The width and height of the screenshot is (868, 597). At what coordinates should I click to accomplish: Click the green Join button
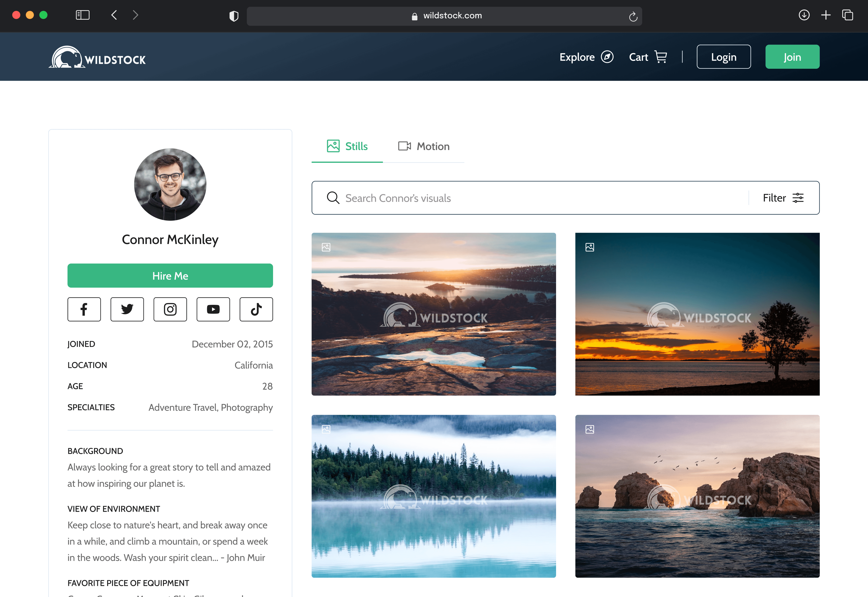(792, 57)
